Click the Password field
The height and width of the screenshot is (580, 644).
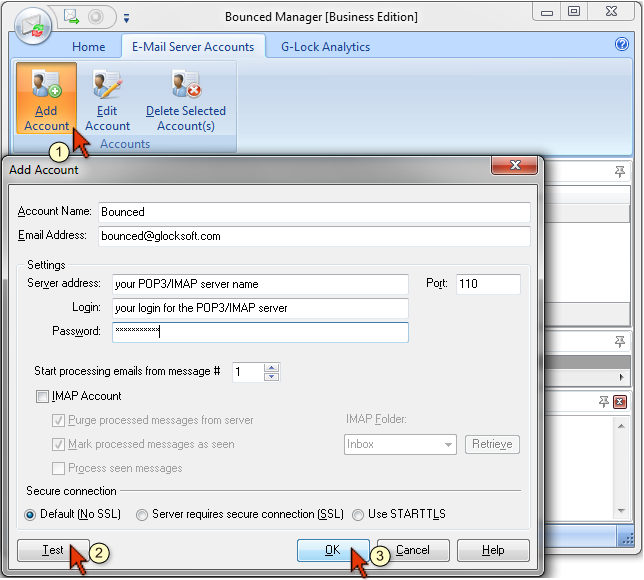(x=260, y=332)
